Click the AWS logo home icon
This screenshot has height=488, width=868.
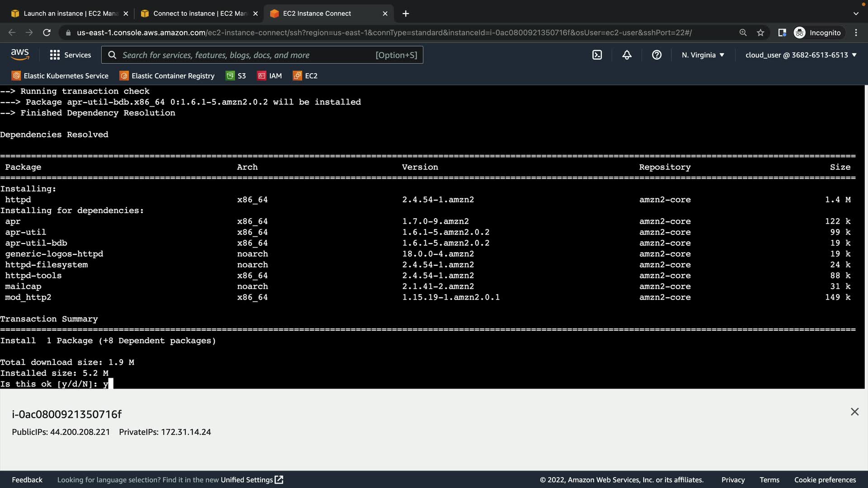[x=20, y=55]
